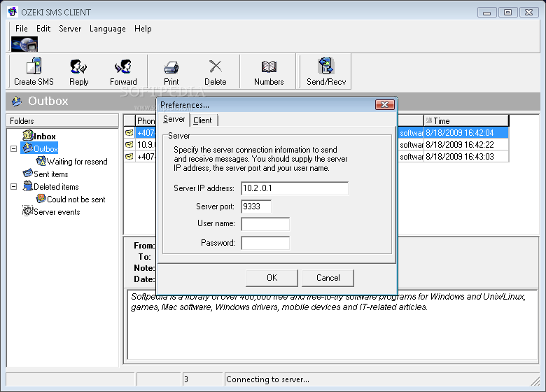Screen dimensions: 546x392
Task: Open the Help menu
Action: 143,29
